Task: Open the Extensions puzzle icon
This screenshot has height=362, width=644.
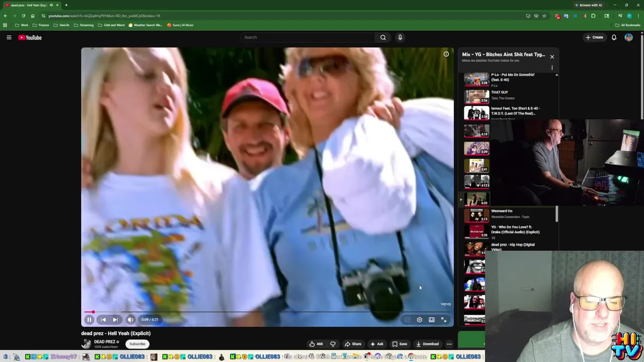Action: (593, 16)
